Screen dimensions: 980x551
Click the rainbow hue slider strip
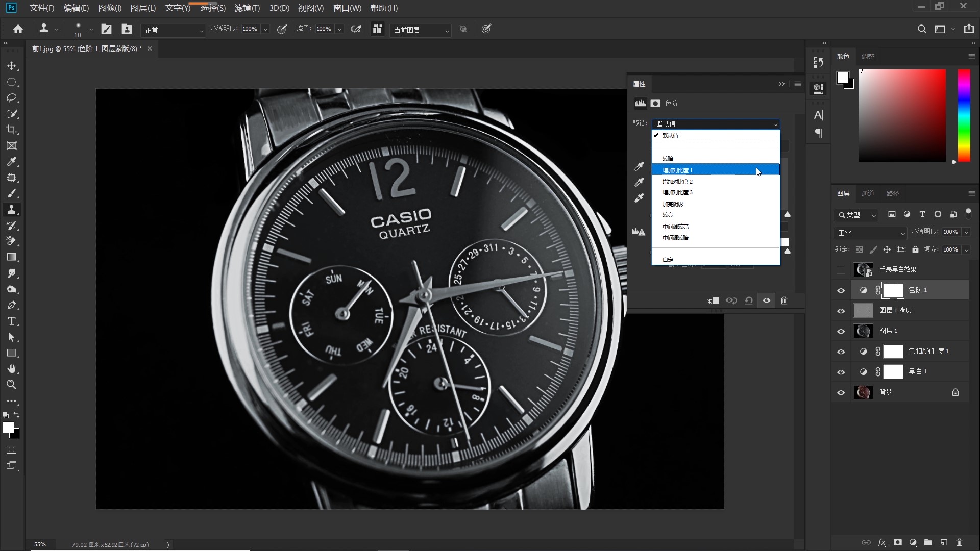pyautogui.click(x=964, y=115)
